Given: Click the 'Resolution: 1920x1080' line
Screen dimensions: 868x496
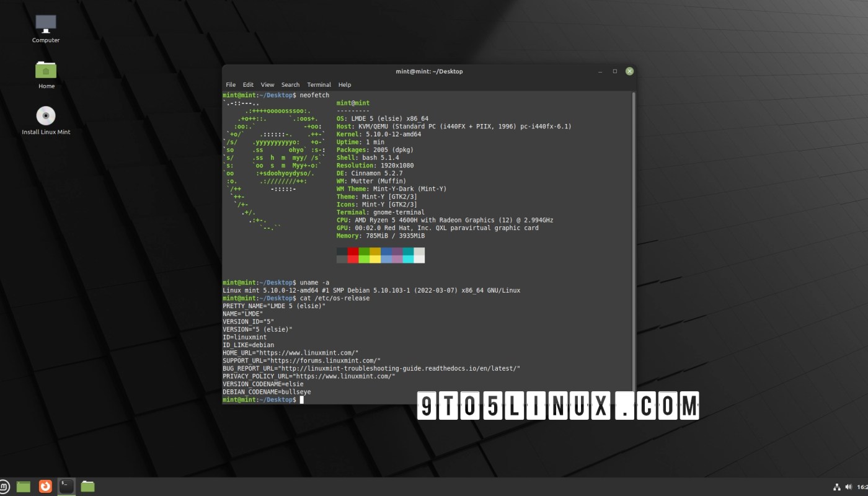Looking at the screenshot, I should coord(374,166).
